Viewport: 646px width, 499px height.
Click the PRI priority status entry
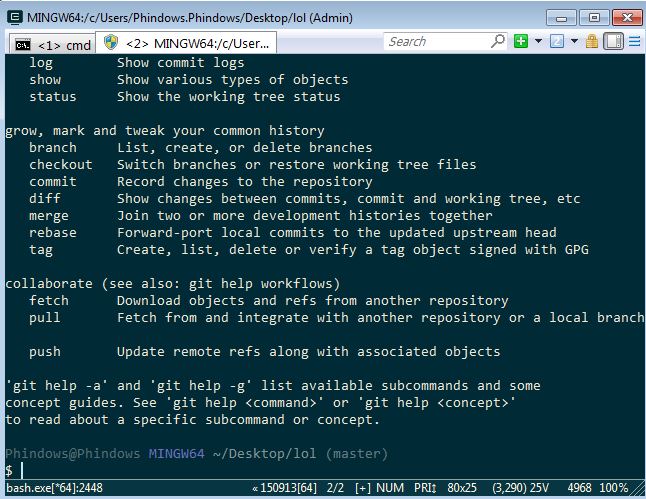[425, 488]
